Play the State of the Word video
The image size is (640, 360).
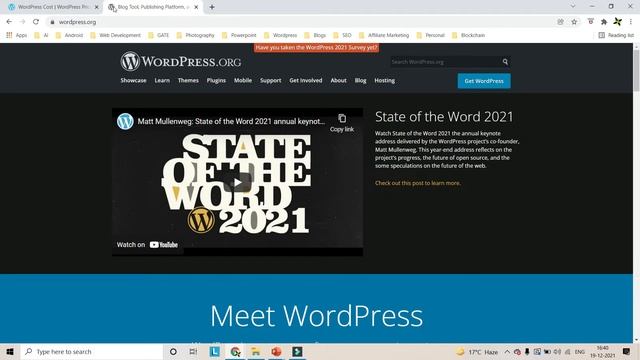pos(237,182)
